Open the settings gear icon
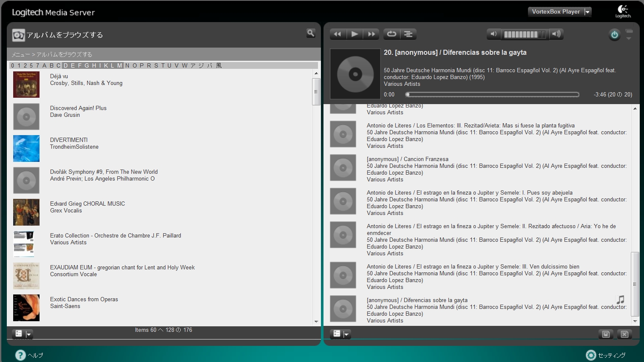Viewport: 644px width, 362px height. [591, 355]
